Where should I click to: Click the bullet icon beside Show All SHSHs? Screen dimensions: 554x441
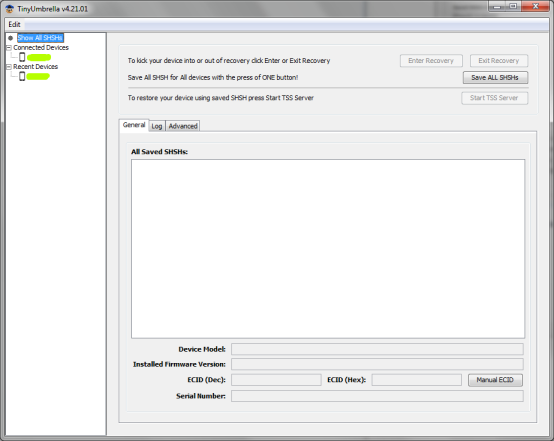click(11, 38)
